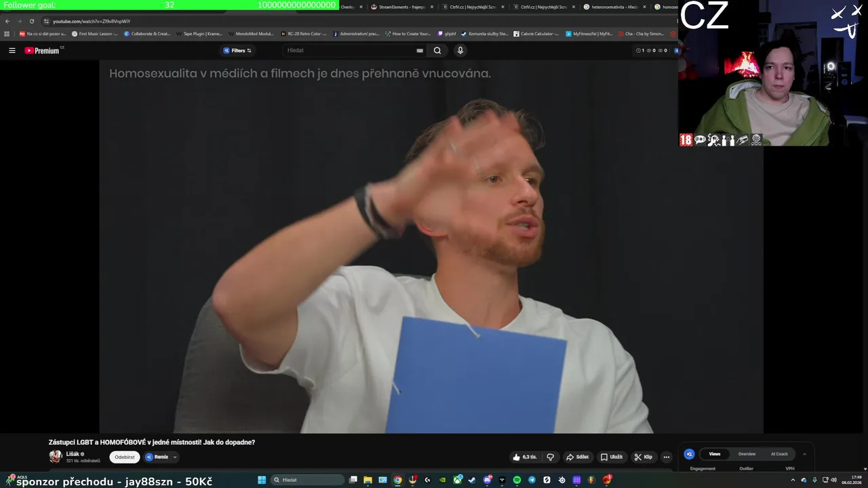Open the 'RC-20 Retro Color' bookmark
Image resolution: width=868 pixels, height=488 pixels.
[x=304, y=33]
